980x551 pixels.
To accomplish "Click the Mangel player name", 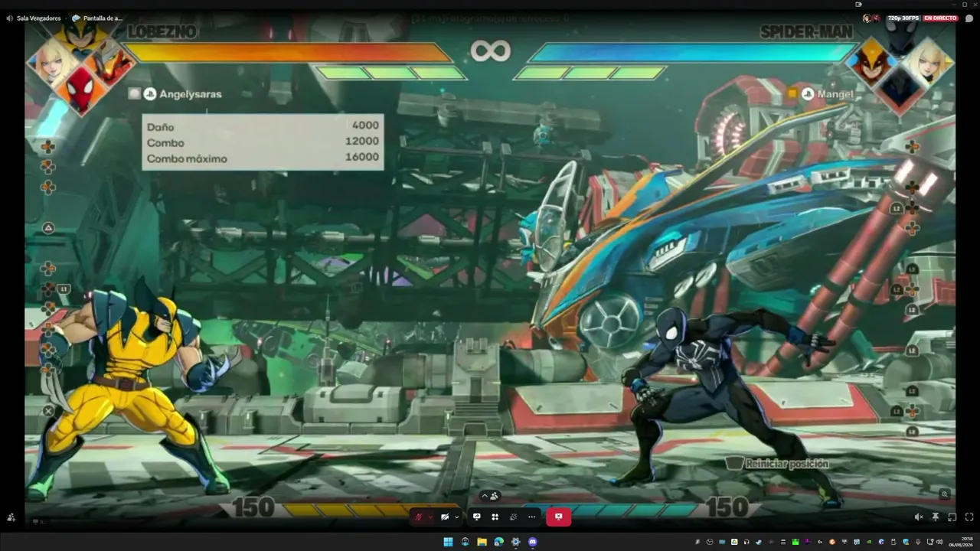I will point(835,94).
